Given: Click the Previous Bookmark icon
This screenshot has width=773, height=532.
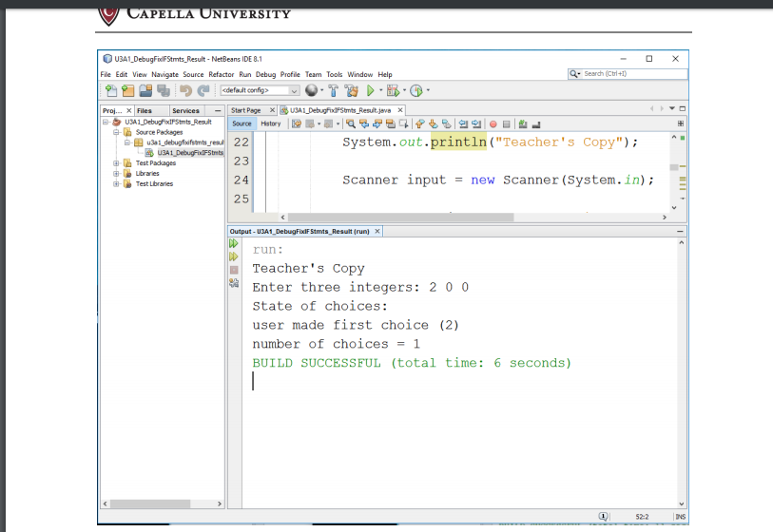Looking at the screenshot, I should [x=420, y=123].
